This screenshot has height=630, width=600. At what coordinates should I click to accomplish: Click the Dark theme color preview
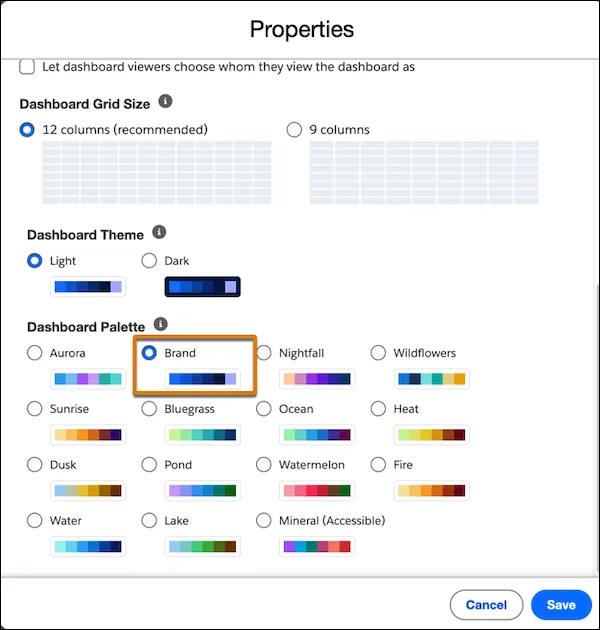point(202,288)
